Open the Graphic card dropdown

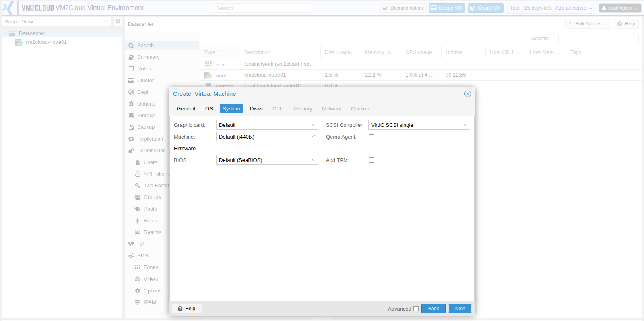(267, 125)
